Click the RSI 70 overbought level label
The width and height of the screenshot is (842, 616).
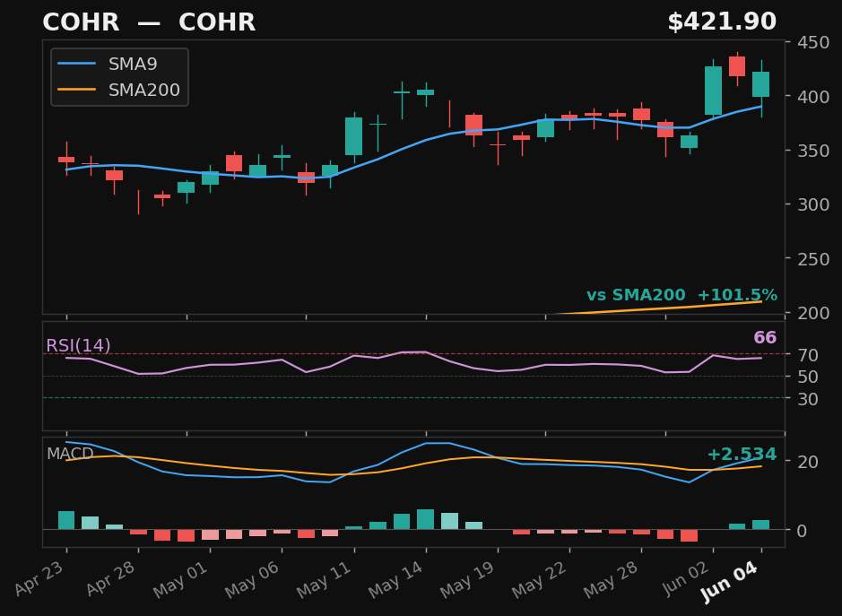(x=808, y=355)
